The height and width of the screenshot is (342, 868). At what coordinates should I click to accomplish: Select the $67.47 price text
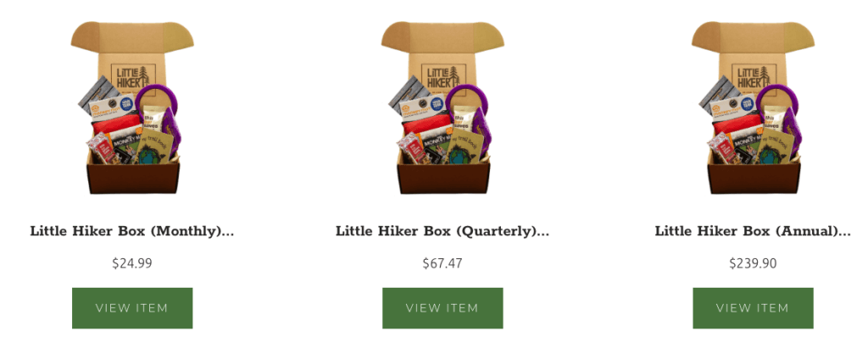click(442, 263)
